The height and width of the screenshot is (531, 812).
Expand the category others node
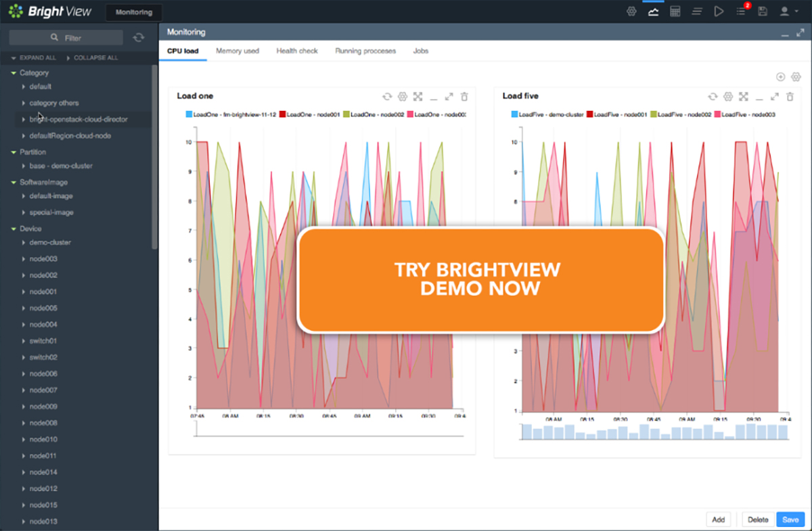[x=24, y=103]
